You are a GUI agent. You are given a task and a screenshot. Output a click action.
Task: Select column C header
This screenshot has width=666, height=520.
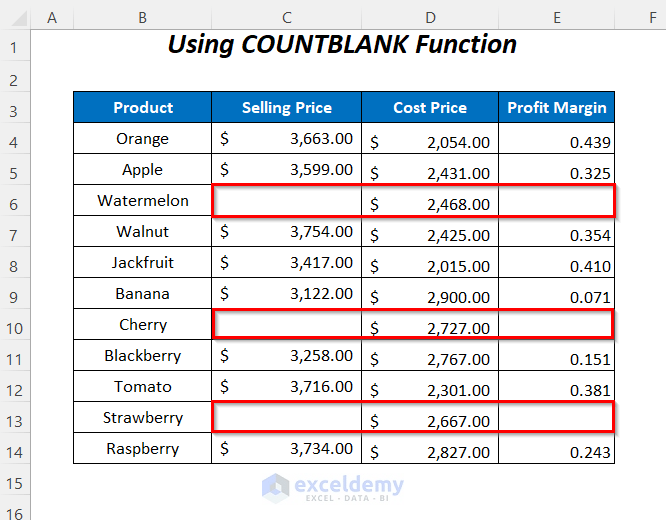287,18
